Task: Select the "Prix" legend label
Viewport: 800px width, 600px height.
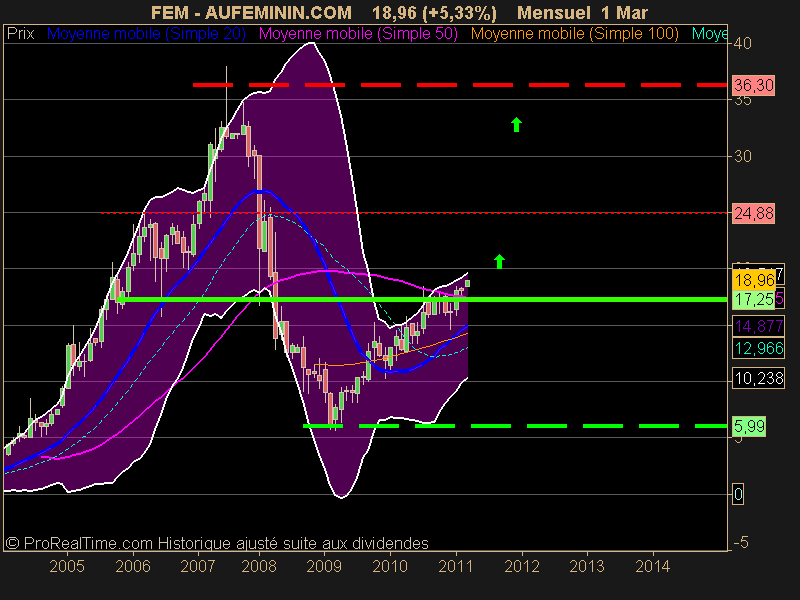Action: [x=21, y=34]
